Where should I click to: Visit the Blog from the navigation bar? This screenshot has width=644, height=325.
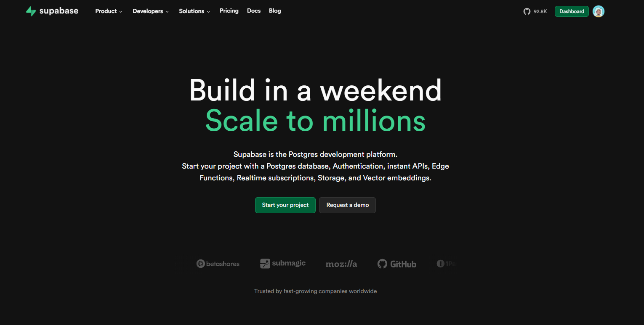point(275,11)
